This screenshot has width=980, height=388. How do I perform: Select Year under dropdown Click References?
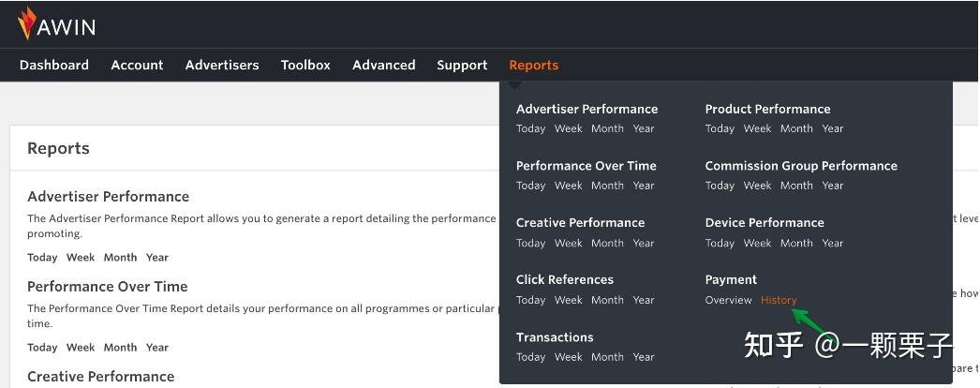644,300
